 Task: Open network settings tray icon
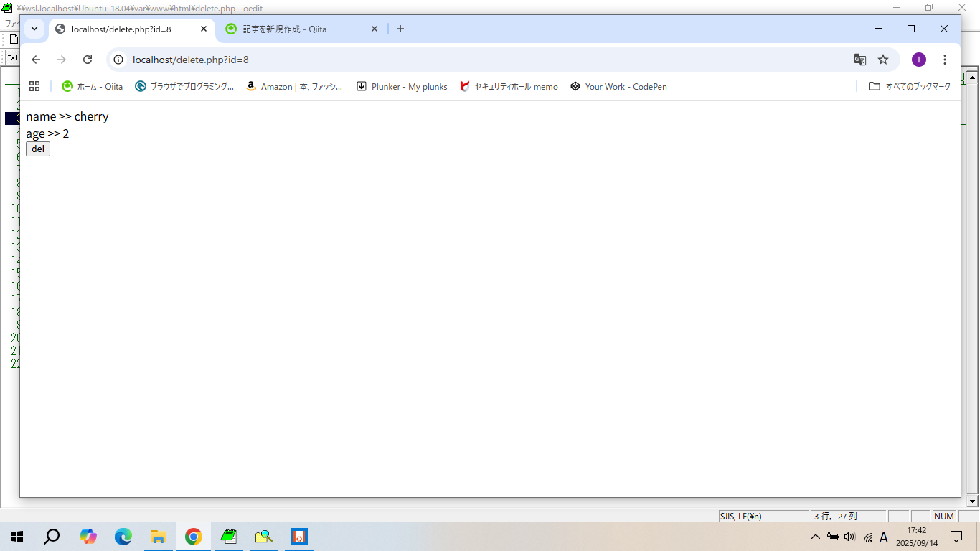click(867, 537)
